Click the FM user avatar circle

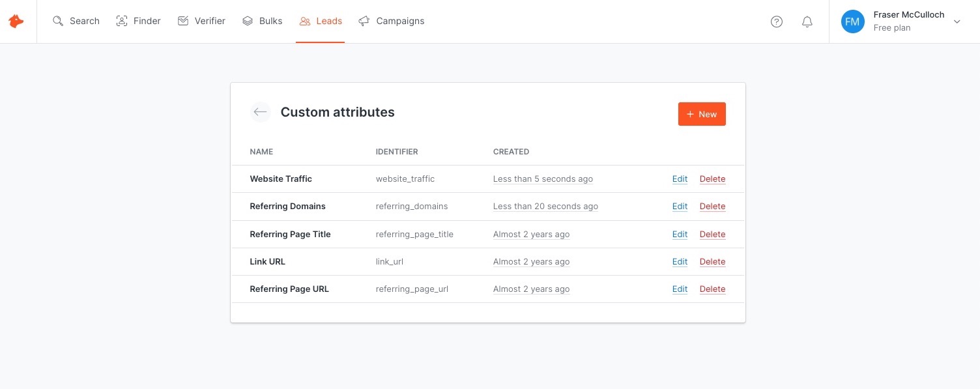(x=852, y=22)
